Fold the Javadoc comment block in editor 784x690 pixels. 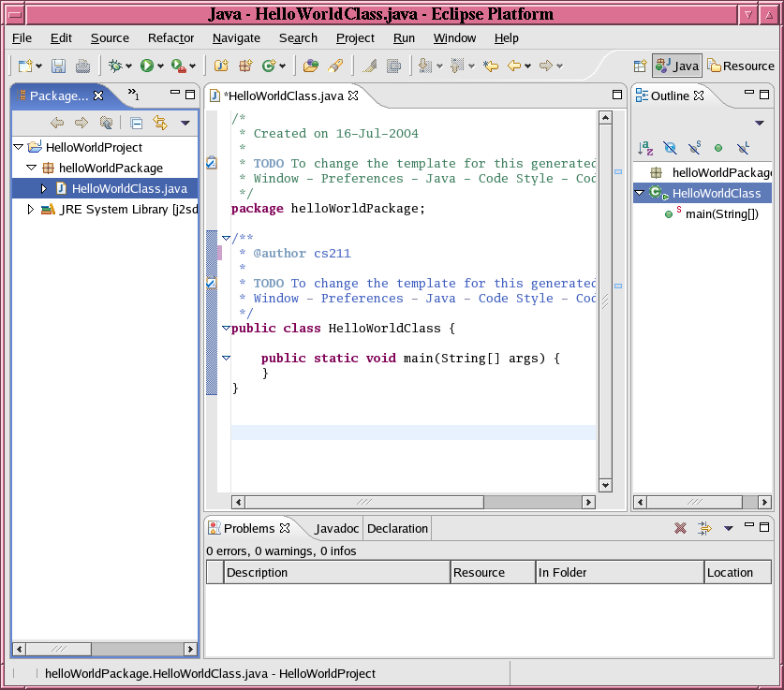pos(226,238)
